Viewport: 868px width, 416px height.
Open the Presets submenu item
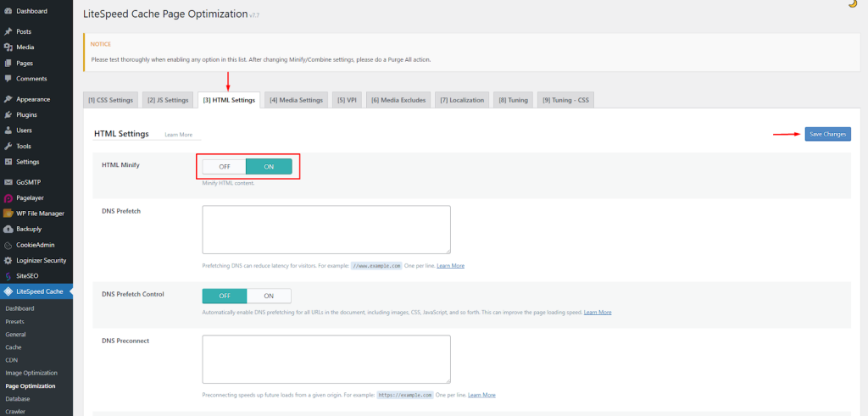click(15, 321)
